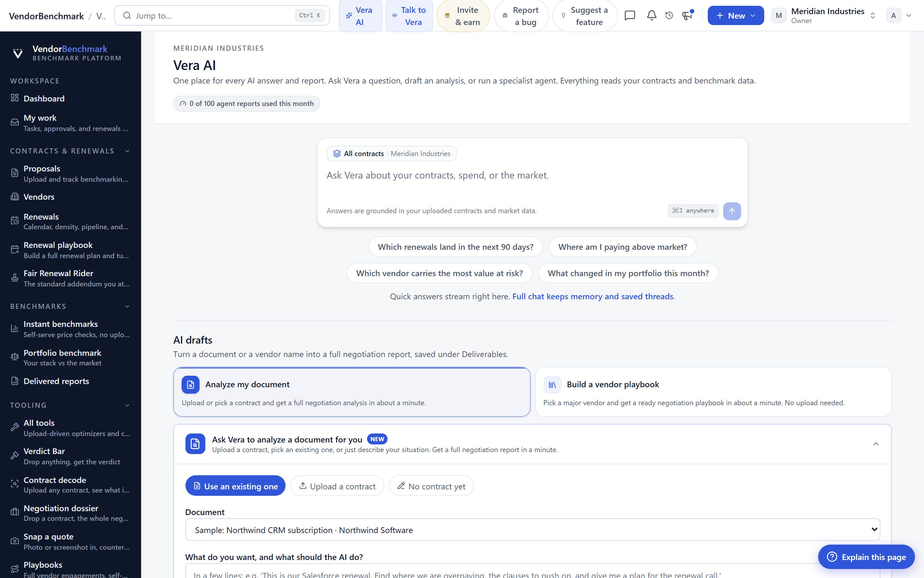Collapse the Ask Vera to analyze panel

pos(876,444)
